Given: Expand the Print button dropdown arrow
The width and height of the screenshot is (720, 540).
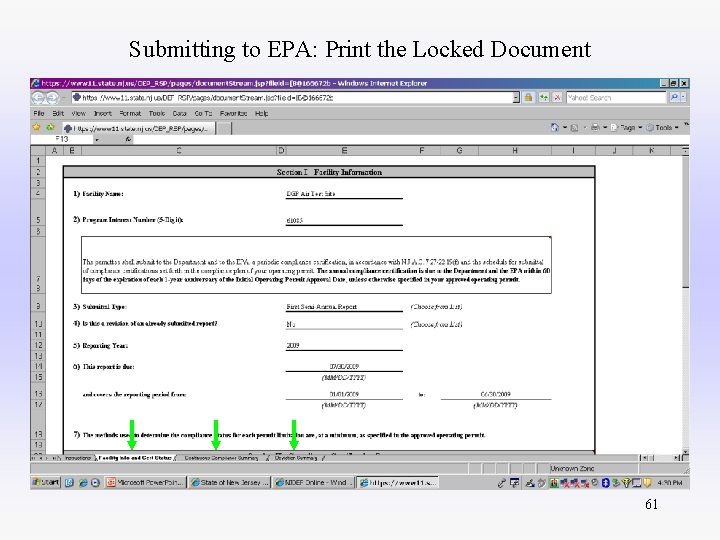Looking at the screenshot, I should click(605, 127).
